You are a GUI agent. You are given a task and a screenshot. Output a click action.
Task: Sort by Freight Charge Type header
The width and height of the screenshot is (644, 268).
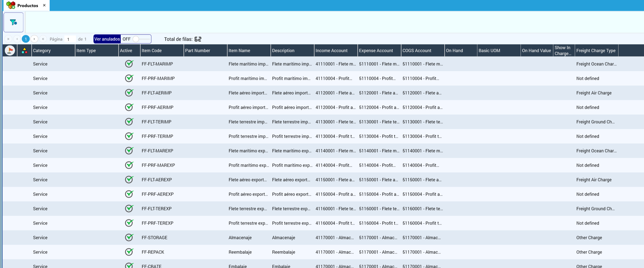(597, 50)
